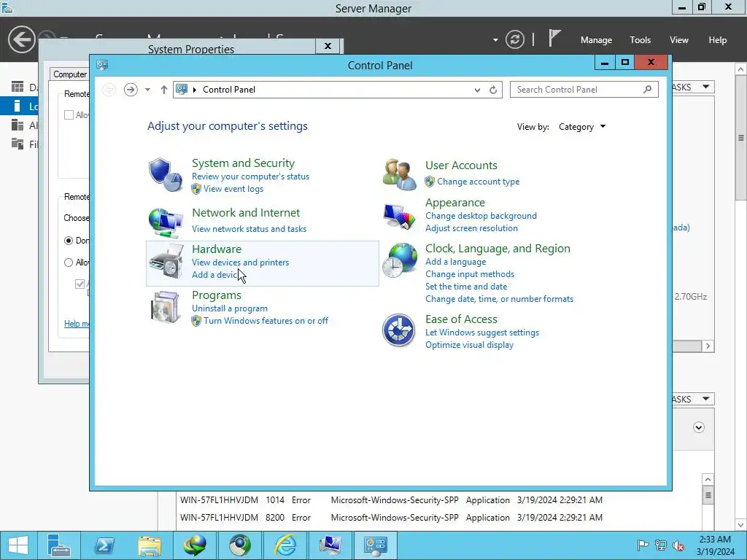
Task: Open the Help menu
Action: [718, 40]
